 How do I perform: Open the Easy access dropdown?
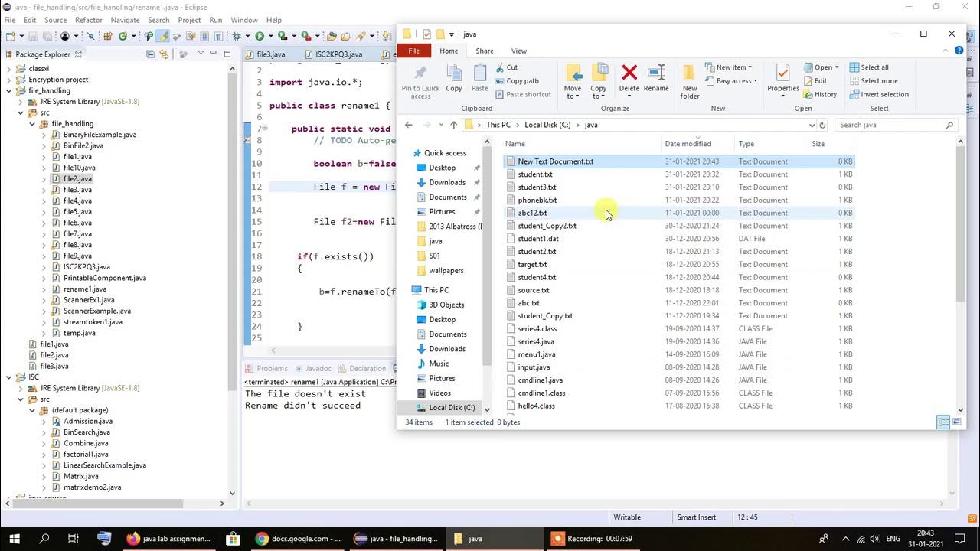tap(731, 81)
